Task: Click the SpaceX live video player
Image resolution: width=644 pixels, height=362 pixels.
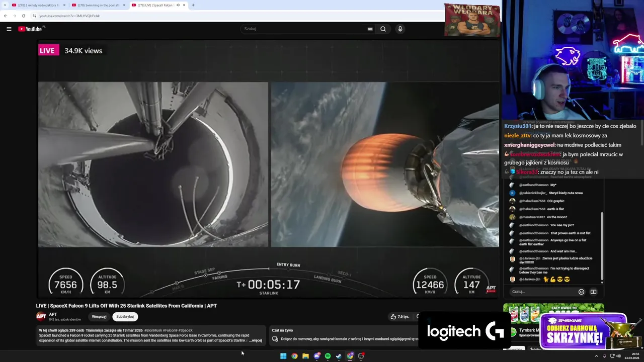Action: click(269, 169)
